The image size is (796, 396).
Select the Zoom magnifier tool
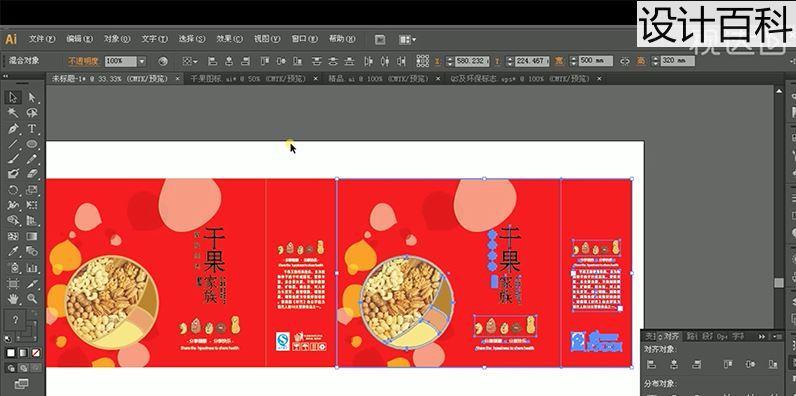[x=32, y=298]
